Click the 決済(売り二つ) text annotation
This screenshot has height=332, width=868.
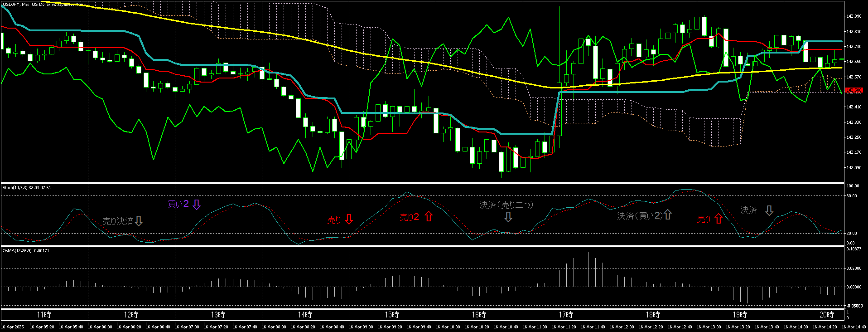coord(506,205)
